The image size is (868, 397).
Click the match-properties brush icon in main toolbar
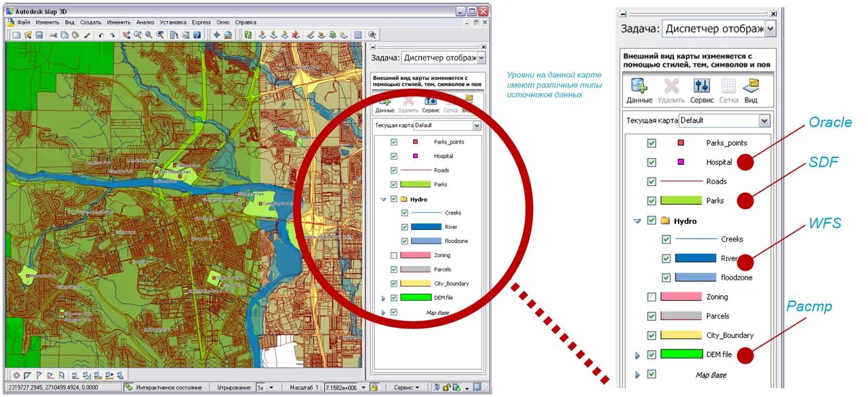pyautogui.click(x=87, y=35)
